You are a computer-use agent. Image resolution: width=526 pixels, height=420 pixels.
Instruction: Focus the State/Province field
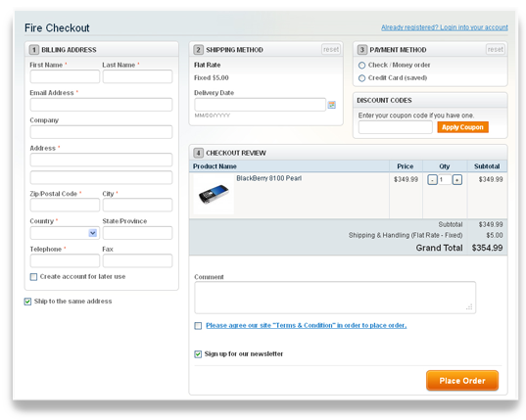coord(137,233)
